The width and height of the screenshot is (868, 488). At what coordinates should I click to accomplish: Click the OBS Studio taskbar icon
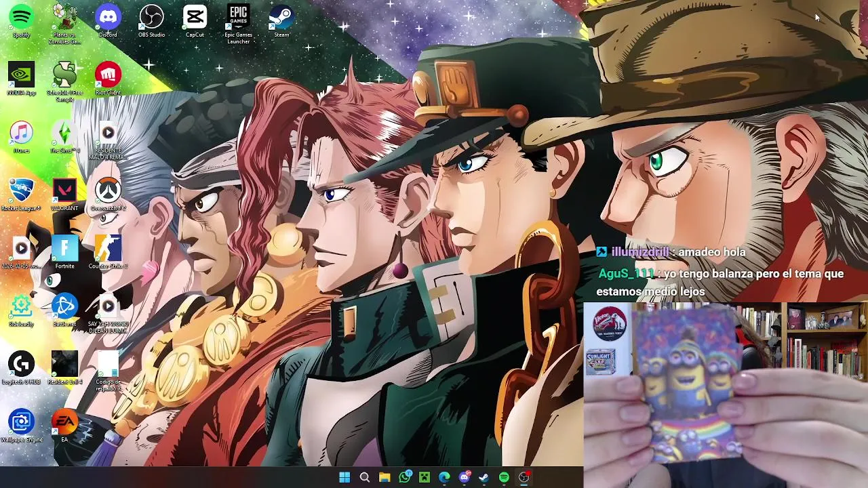(x=524, y=477)
